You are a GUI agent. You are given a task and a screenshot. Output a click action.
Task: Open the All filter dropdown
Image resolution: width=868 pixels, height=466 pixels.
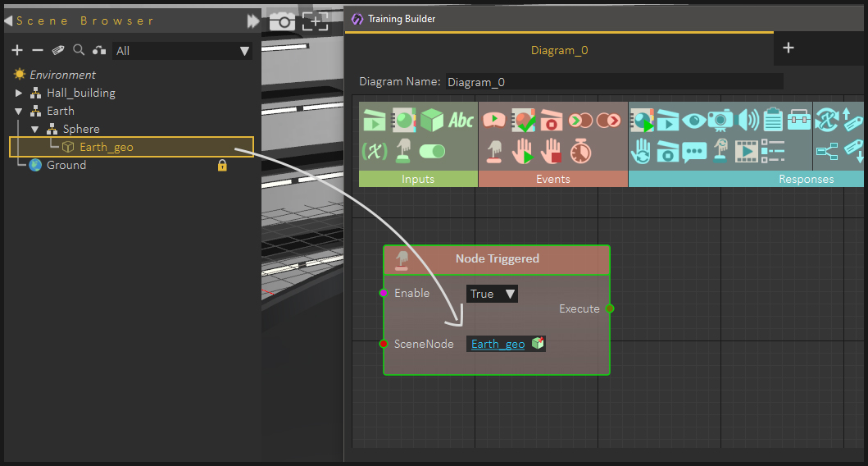click(183, 51)
